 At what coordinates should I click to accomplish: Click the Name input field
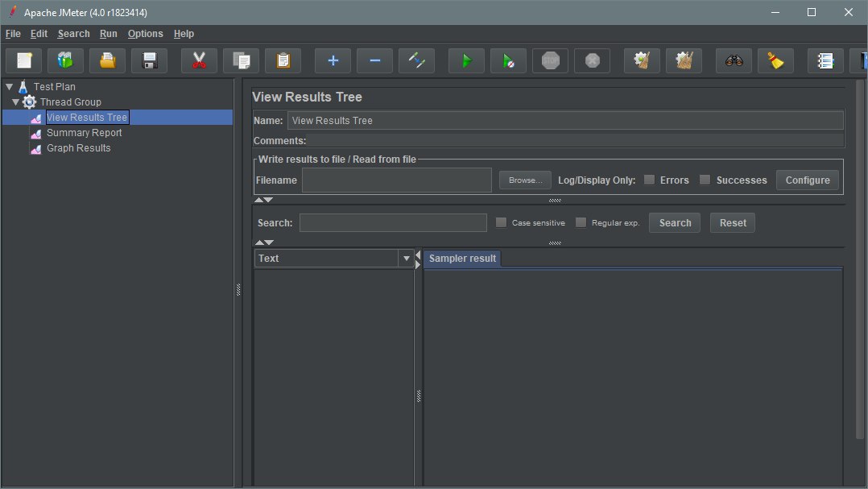[565, 120]
